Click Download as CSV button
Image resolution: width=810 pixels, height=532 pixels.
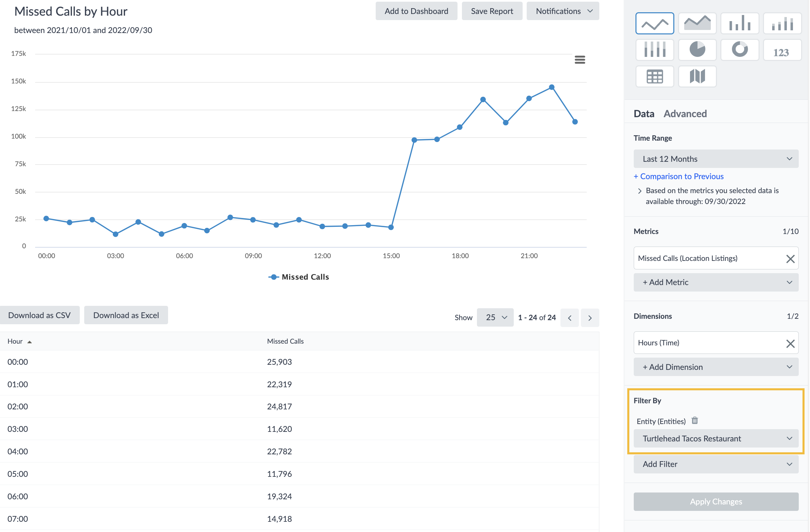40,315
